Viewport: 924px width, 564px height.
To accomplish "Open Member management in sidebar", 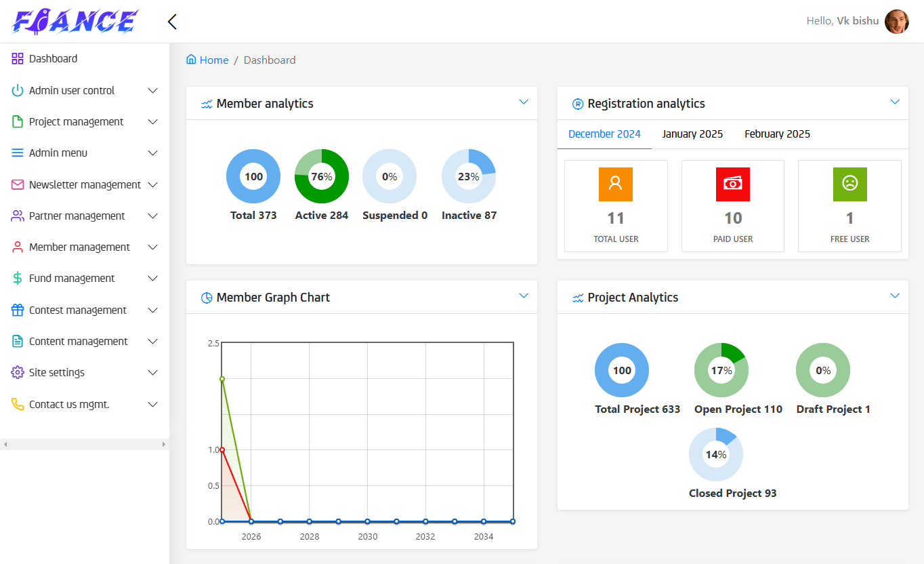I will pos(79,247).
